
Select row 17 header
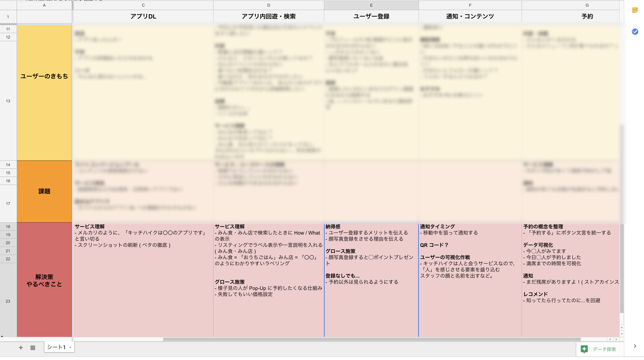pyautogui.click(x=8, y=203)
